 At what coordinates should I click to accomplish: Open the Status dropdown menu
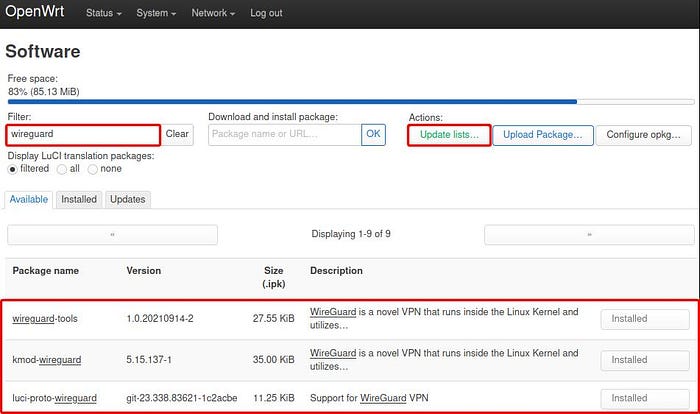coord(104,13)
